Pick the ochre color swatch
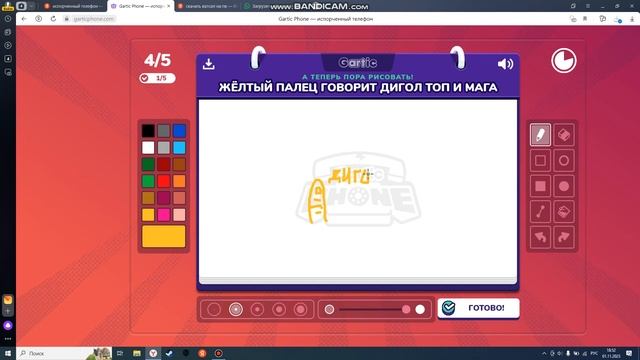The height and width of the screenshot is (360, 640). 148,198
